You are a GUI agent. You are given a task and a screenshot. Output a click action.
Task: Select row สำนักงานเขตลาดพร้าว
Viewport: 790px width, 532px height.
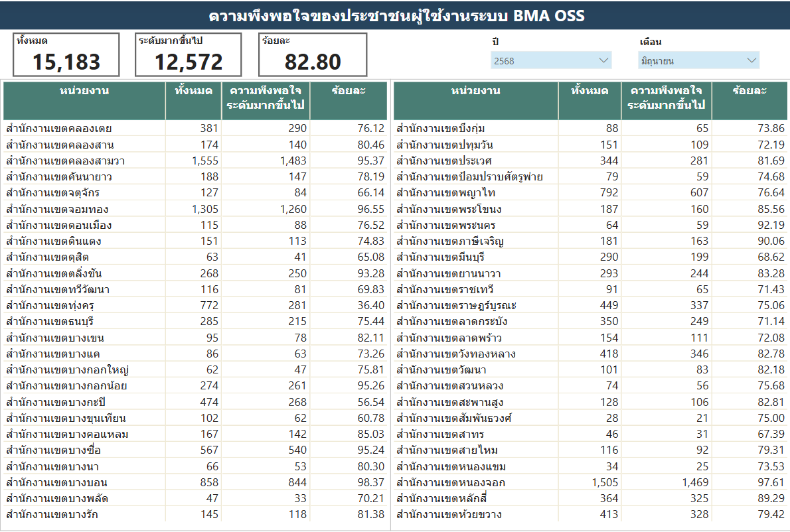590,338
